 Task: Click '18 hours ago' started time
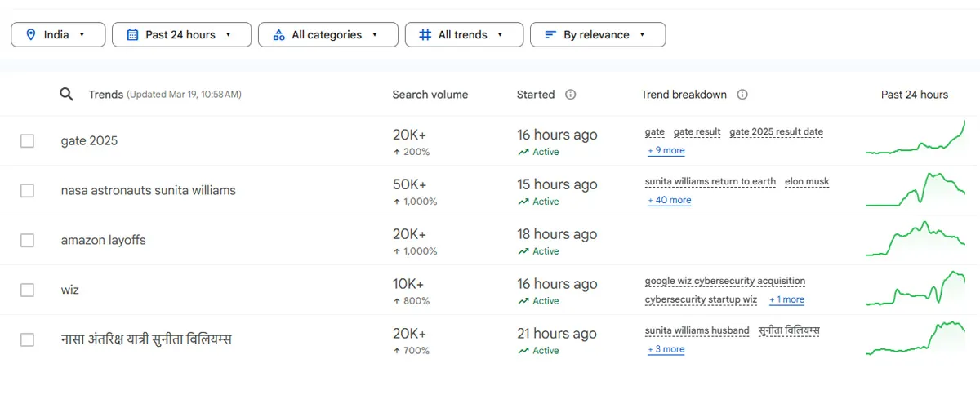(557, 234)
